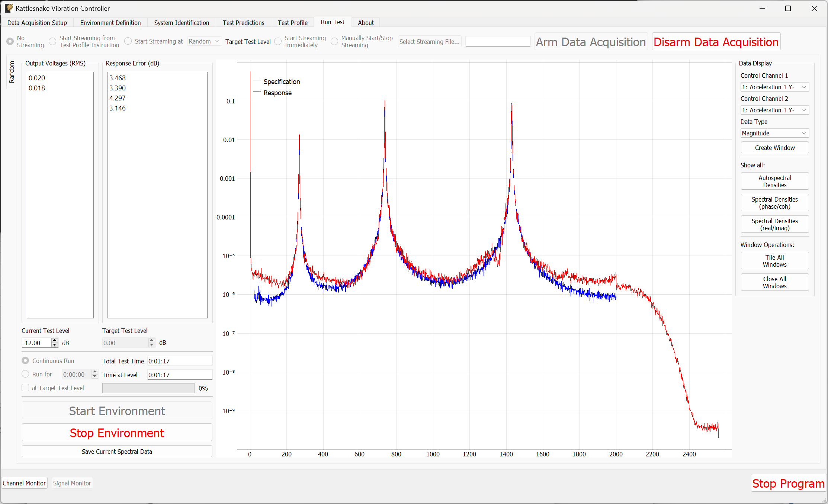The image size is (828, 504).
Task: Click Disarm Data Acquisition
Action: point(715,42)
